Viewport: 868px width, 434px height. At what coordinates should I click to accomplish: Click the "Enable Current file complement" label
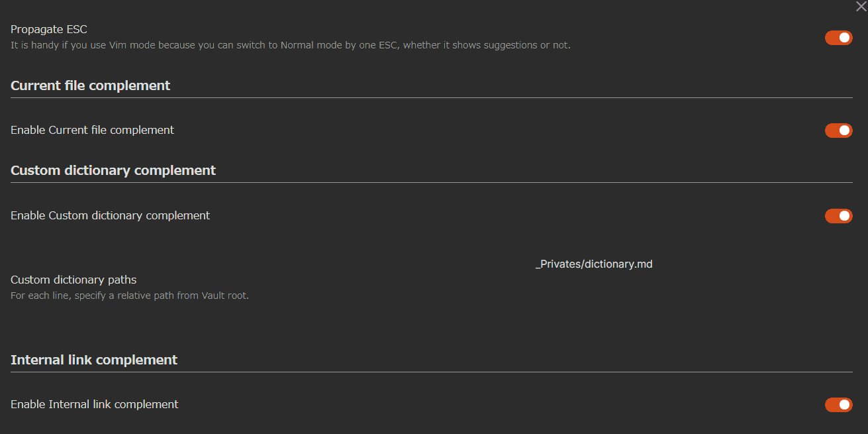pos(92,130)
